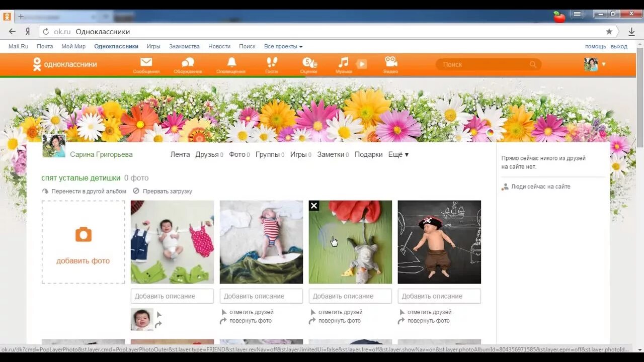Click the description field under the pirate baby photo
Image resolution: width=644 pixels, height=362 pixels.
pyautogui.click(x=439, y=296)
